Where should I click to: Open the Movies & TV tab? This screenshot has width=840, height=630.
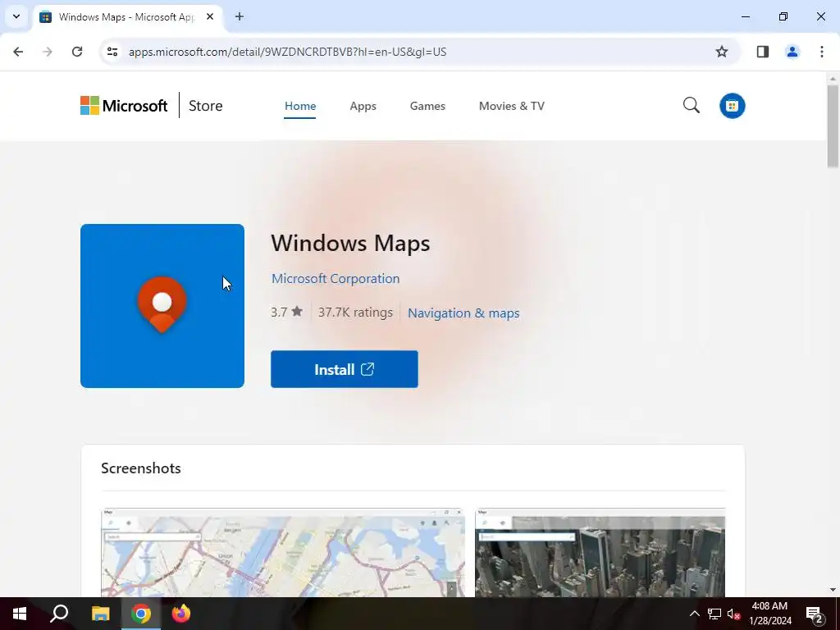[512, 106]
